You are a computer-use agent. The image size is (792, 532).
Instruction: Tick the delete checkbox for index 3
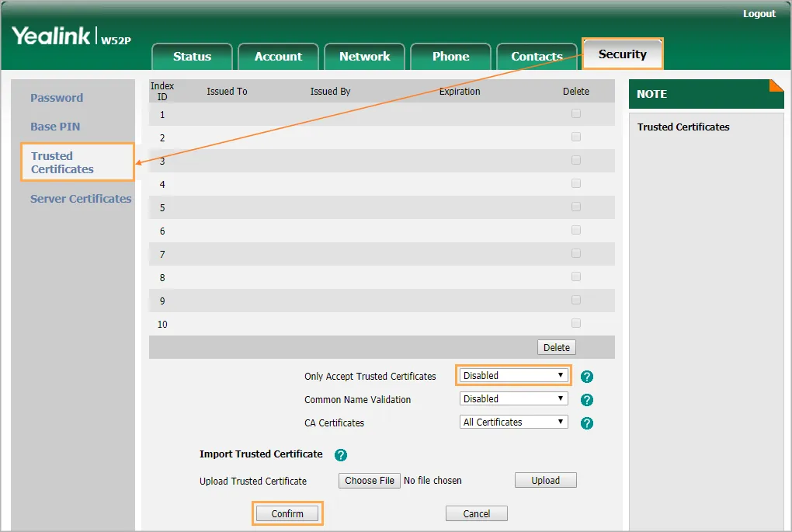tap(576, 160)
